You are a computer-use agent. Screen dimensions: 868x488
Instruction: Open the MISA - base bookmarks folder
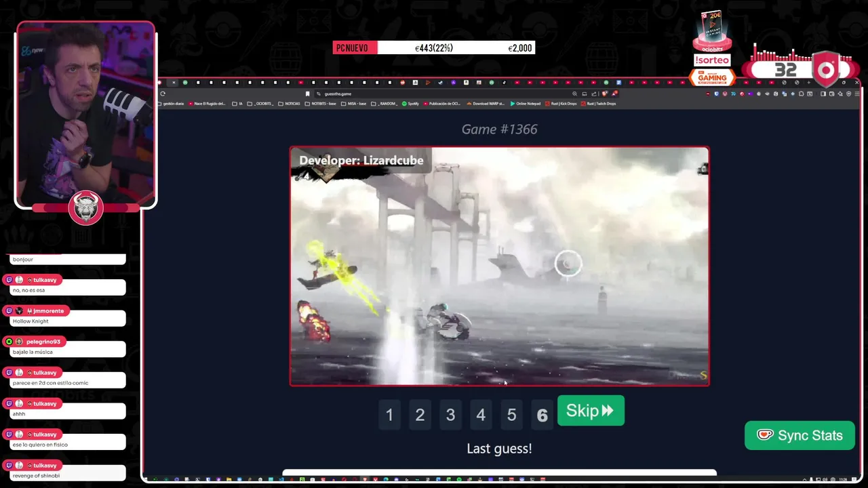coord(354,104)
